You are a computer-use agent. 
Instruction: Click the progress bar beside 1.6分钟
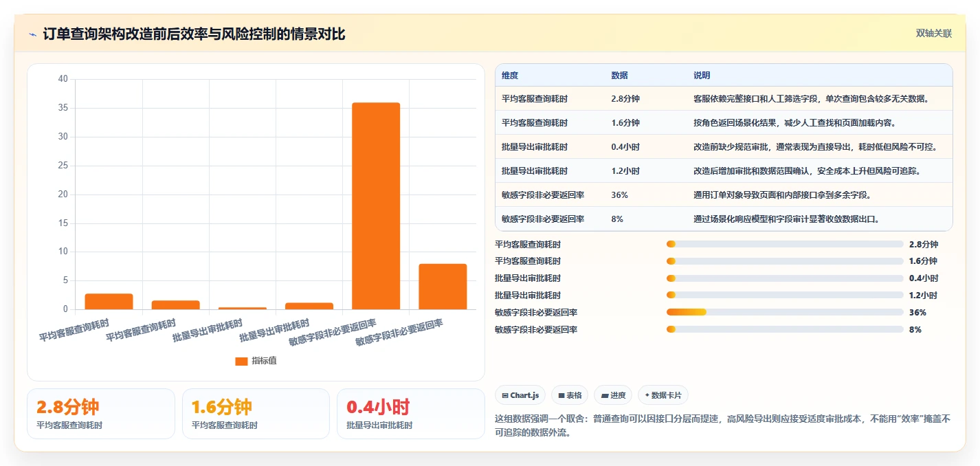[785, 261]
